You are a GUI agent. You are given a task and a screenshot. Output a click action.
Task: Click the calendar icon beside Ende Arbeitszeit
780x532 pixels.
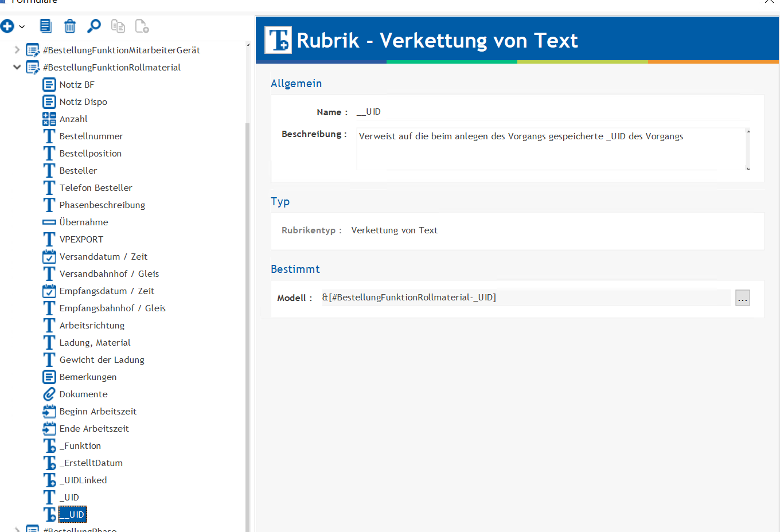(49, 429)
